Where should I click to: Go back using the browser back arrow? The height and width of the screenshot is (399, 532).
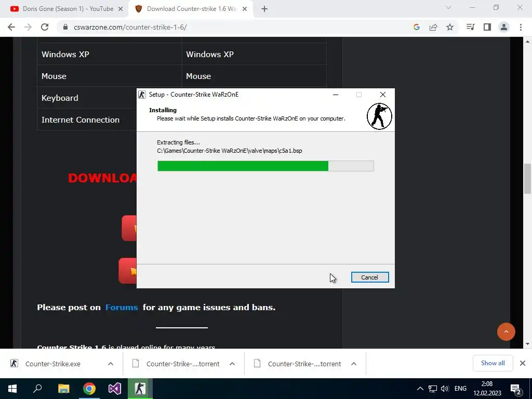point(11,27)
